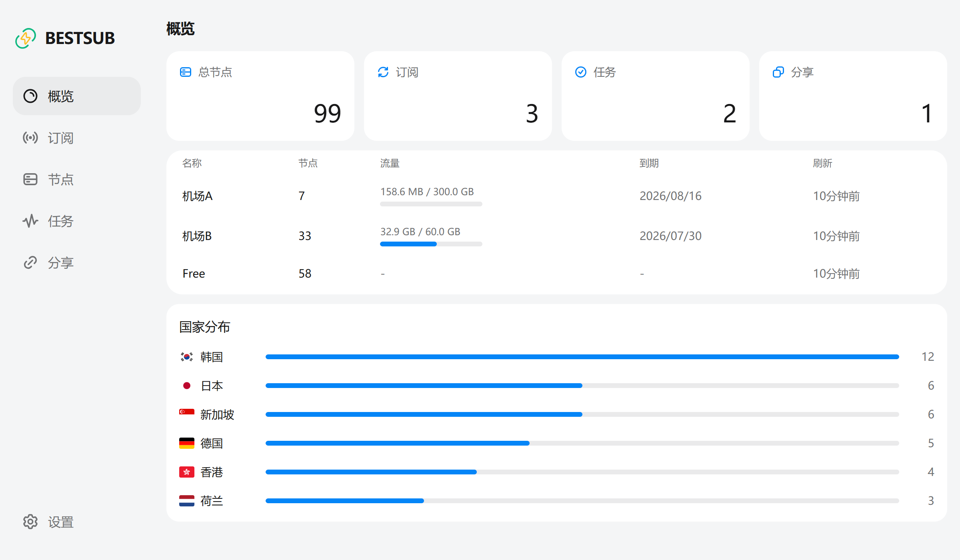Click the 设置 gear icon
The image size is (960, 560).
[x=30, y=522]
